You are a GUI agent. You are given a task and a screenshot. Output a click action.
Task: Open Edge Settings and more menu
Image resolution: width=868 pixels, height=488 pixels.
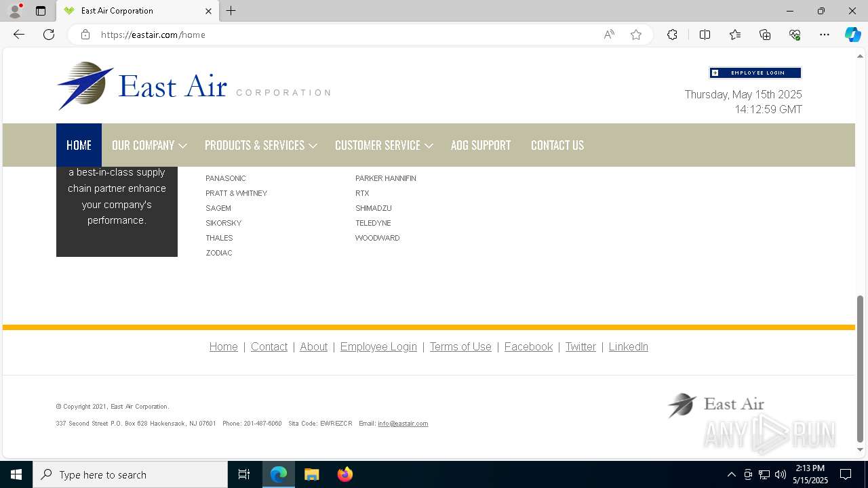(x=825, y=35)
